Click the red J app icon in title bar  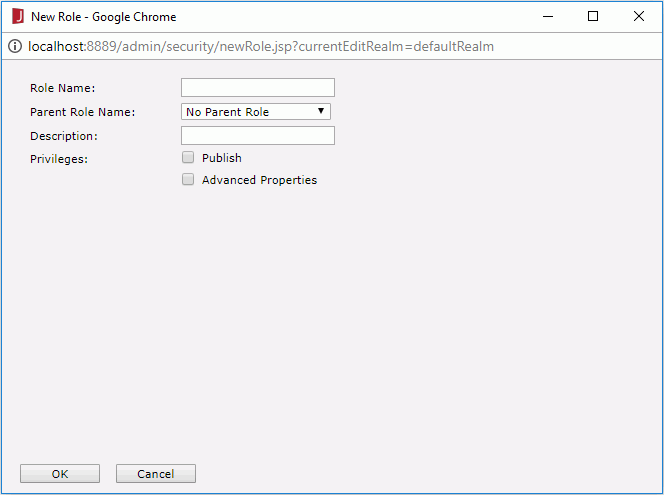[17, 17]
